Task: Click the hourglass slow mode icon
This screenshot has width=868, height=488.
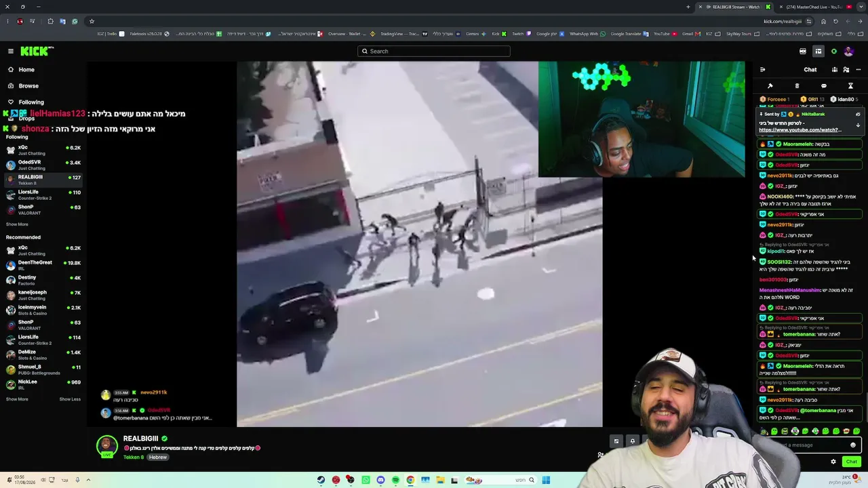Action: (x=850, y=86)
